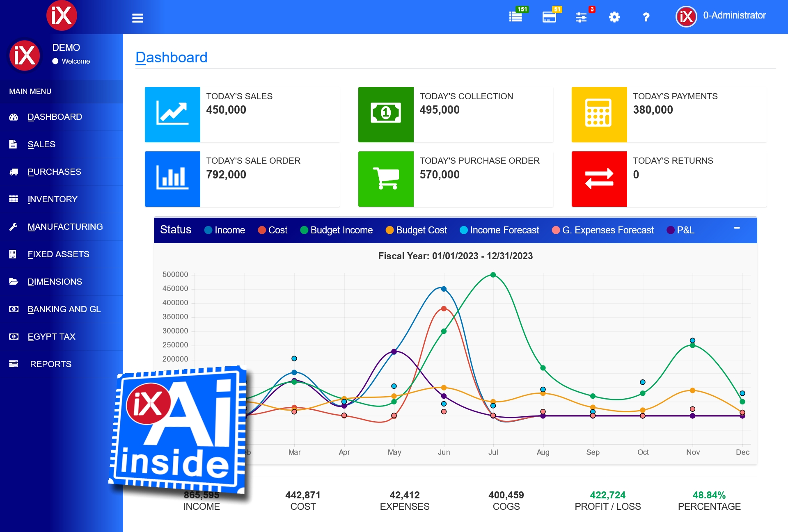Click the Purchases truck sidebar icon
The height and width of the screenshot is (532, 788).
coord(14,172)
